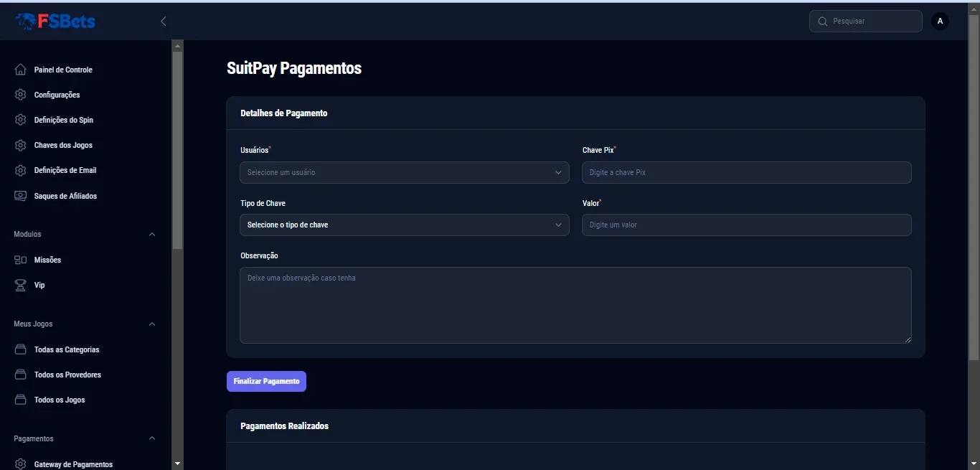Click the Finalizar Pagamento button

click(x=266, y=381)
